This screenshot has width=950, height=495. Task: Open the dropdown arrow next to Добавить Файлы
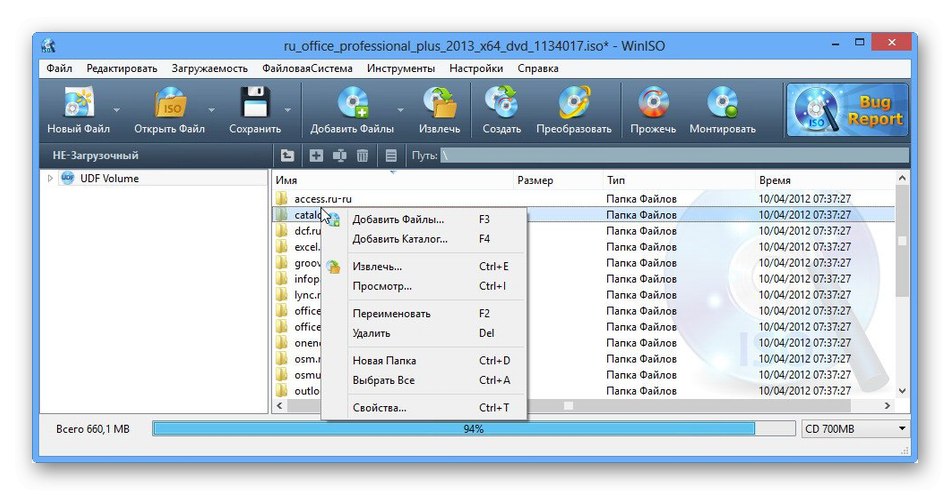coord(400,110)
